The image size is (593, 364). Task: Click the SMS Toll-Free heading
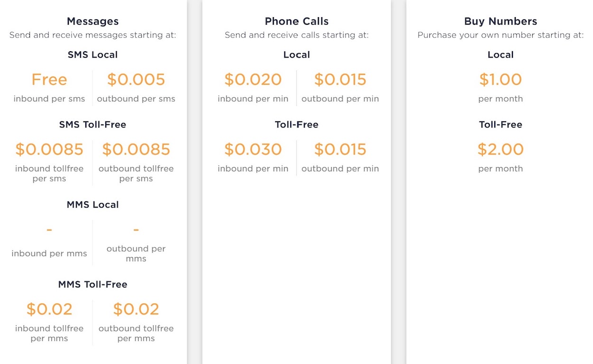(x=93, y=125)
